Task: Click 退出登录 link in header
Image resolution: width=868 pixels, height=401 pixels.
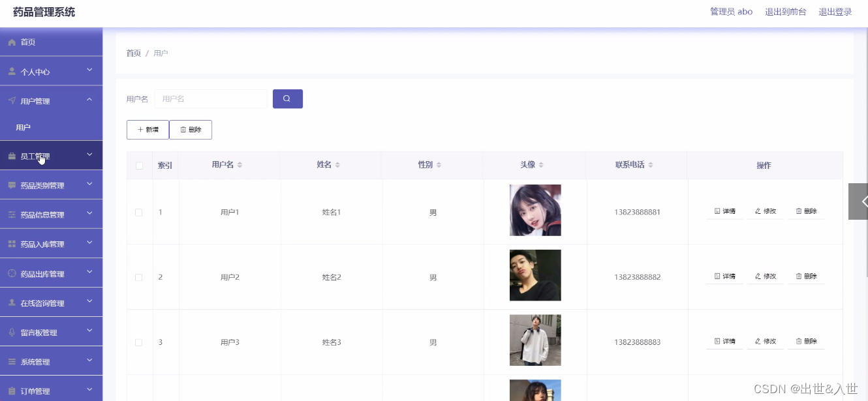Action: pyautogui.click(x=835, y=12)
